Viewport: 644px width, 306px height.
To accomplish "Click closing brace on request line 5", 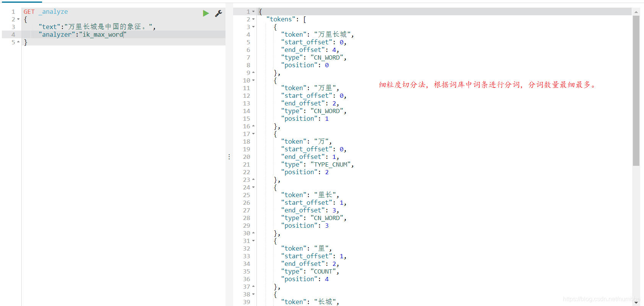I will (x=26, y=42).
